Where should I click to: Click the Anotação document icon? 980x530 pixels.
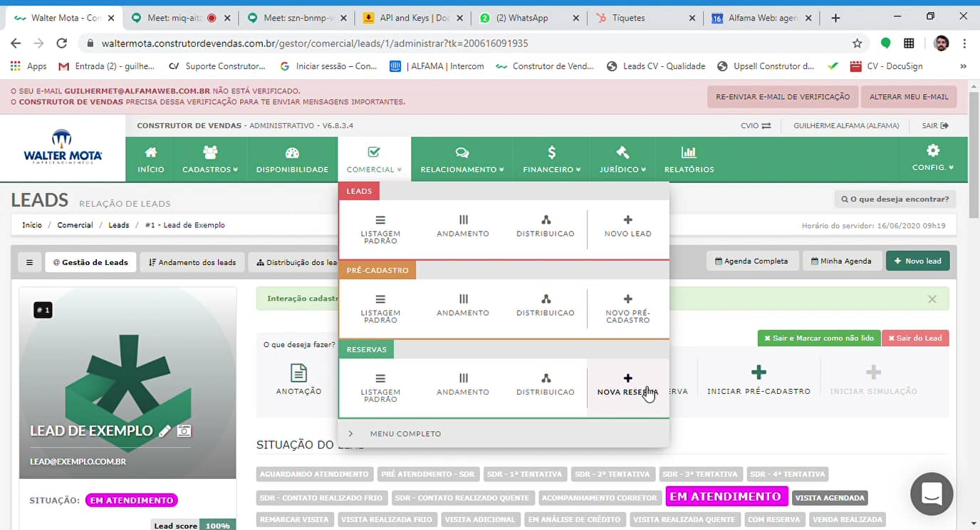[298, 373]
